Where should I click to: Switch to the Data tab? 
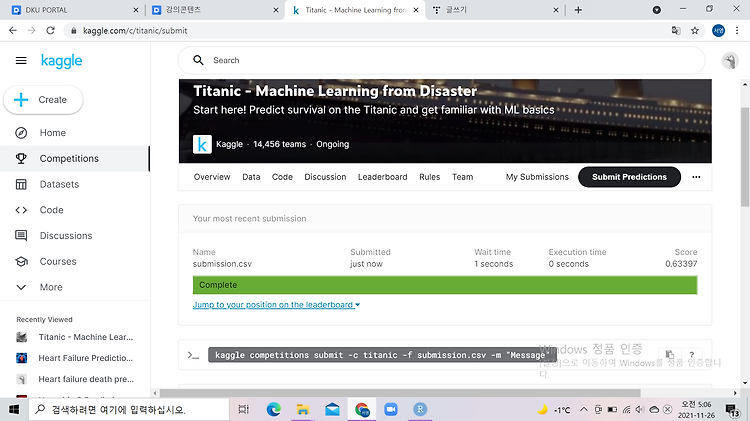[251, 177]
